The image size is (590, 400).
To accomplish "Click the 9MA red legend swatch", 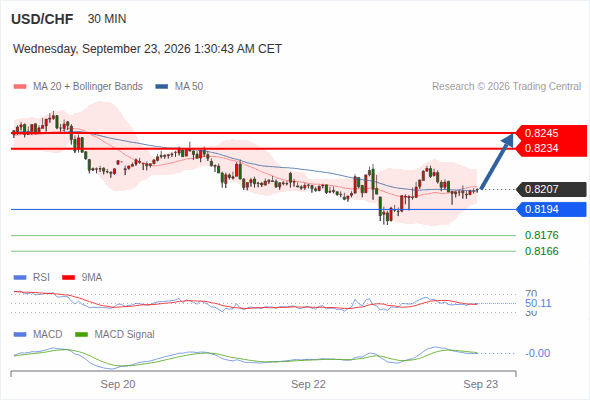I will (68, 278).
